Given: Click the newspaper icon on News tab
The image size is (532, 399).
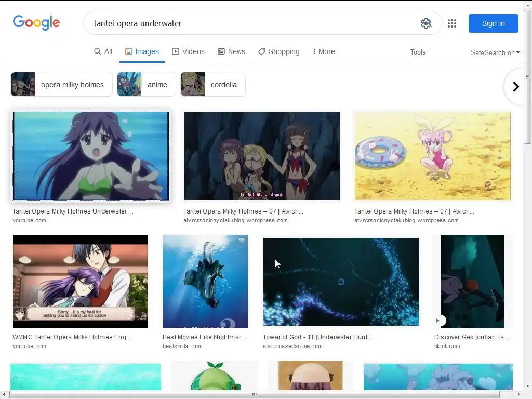Looking at the screenshot, I should click(x=221, y=51).
